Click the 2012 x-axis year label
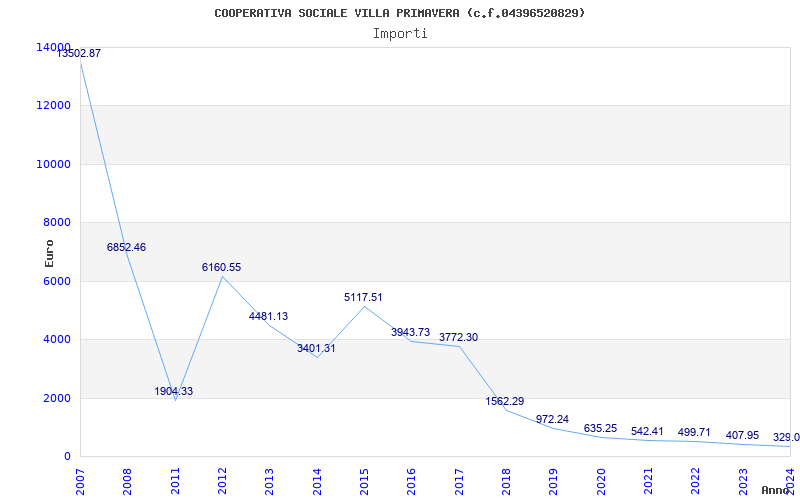800x500 pixels. coord(222,482)
